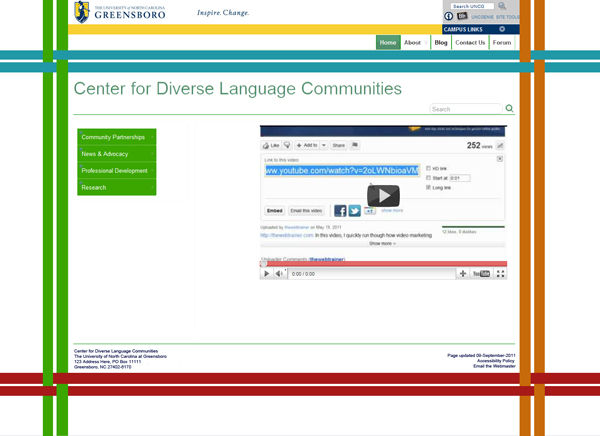Uncheck the Long link checkbox
Image resolution: width=600 pixels, height=436 pixels.
click(x=429, y=188)
